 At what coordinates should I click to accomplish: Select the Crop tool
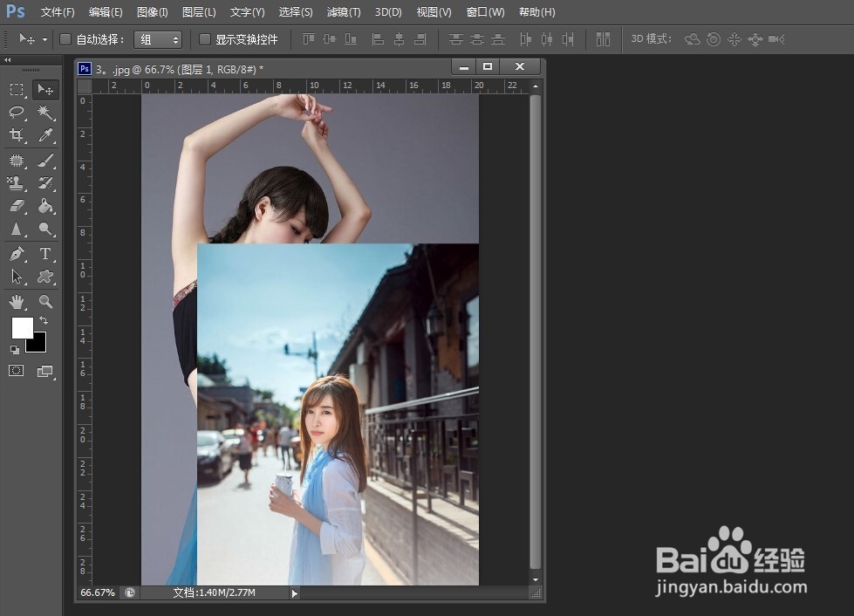pos(17,134)
